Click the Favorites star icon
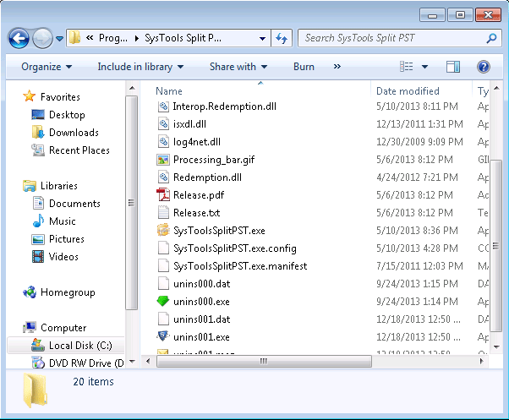The image size is (509, 420). tap(30, 96)
